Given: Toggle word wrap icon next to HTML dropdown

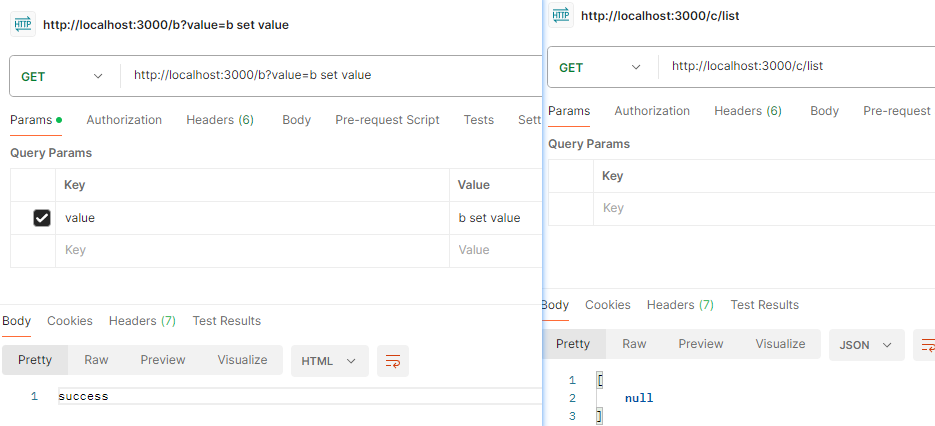Looking at the screenshot, I should point(392,361).
